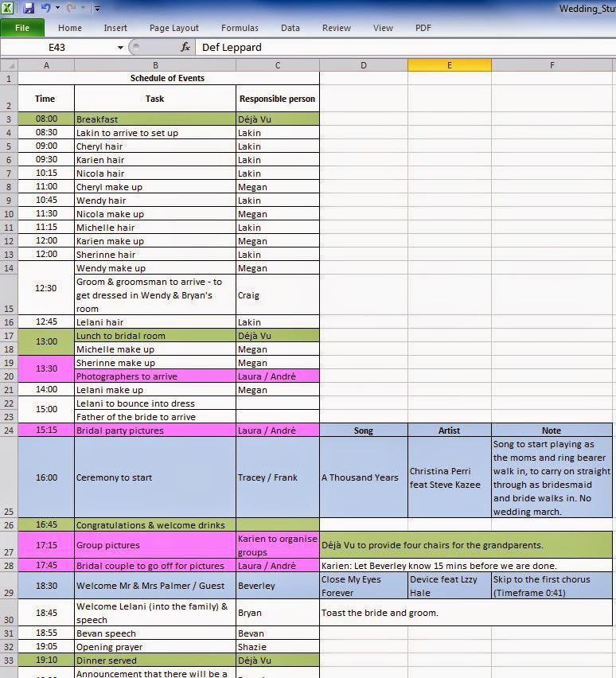The height and width of the screenshot is (678, 616).
Task: Select the four chairs for grandparents note
Action: [x=466, y=545]
